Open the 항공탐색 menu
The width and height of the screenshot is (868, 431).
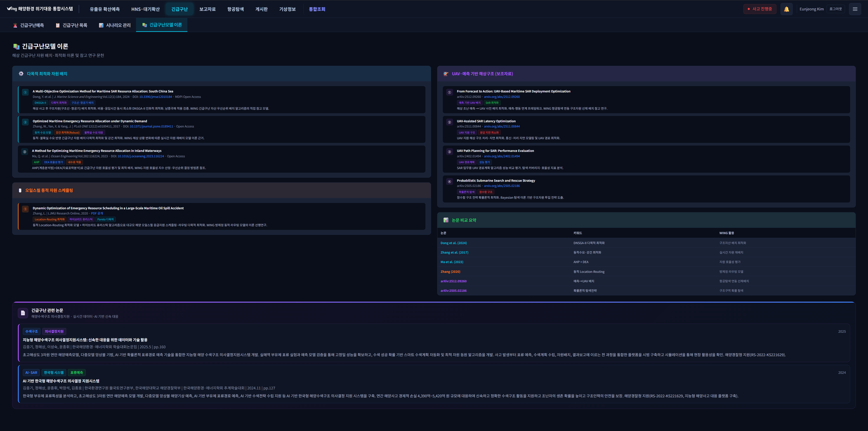(235, 9)
